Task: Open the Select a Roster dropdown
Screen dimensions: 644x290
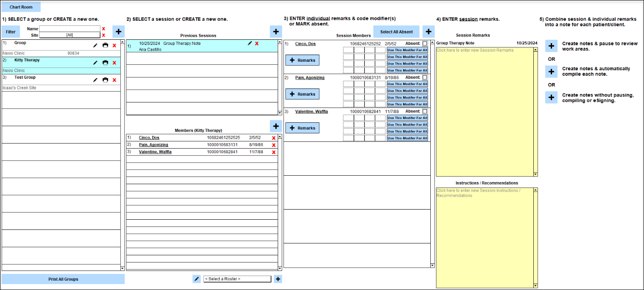Action: coord(237,279)
